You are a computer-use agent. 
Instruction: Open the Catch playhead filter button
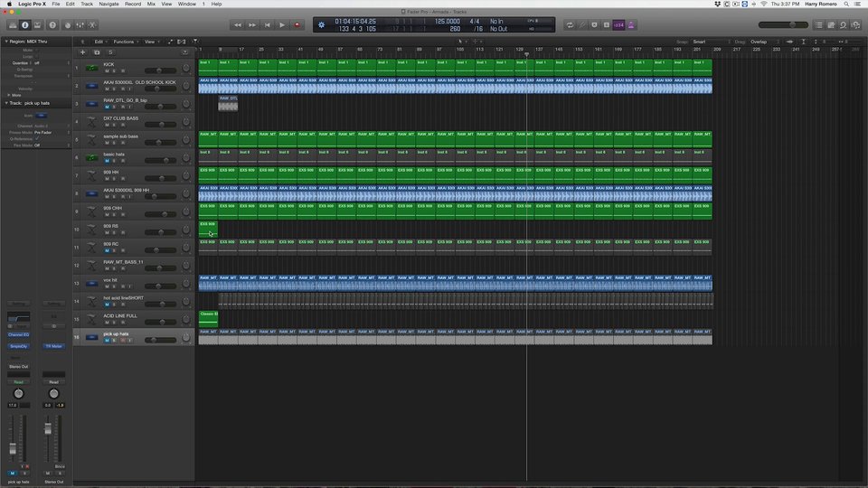195,42
